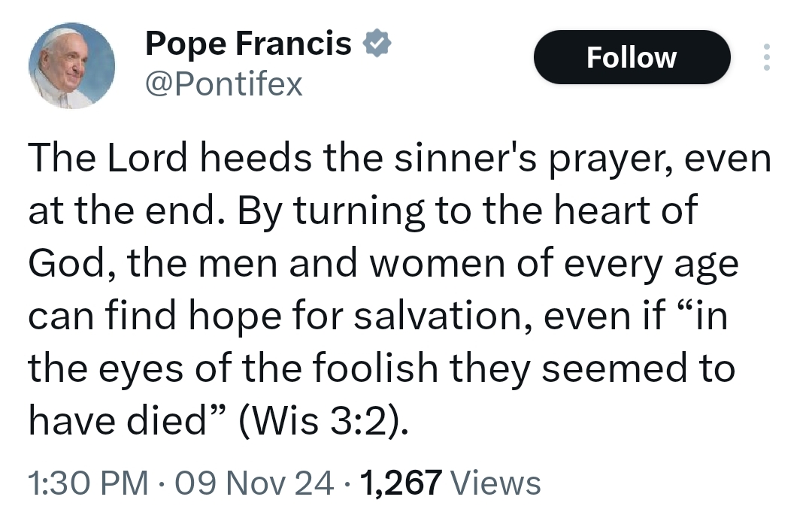
Task: Open the @Pontifex handle link
Action: click(223, 85)
